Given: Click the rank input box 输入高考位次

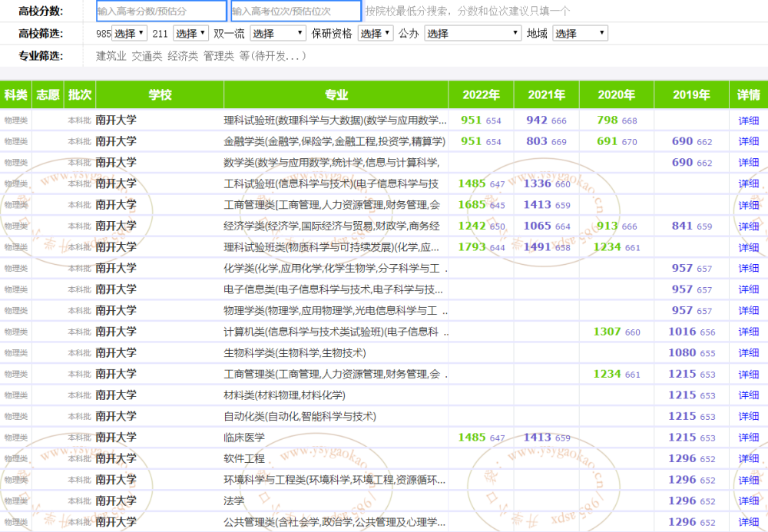Looking at the screenshot, I should point(294,10).
